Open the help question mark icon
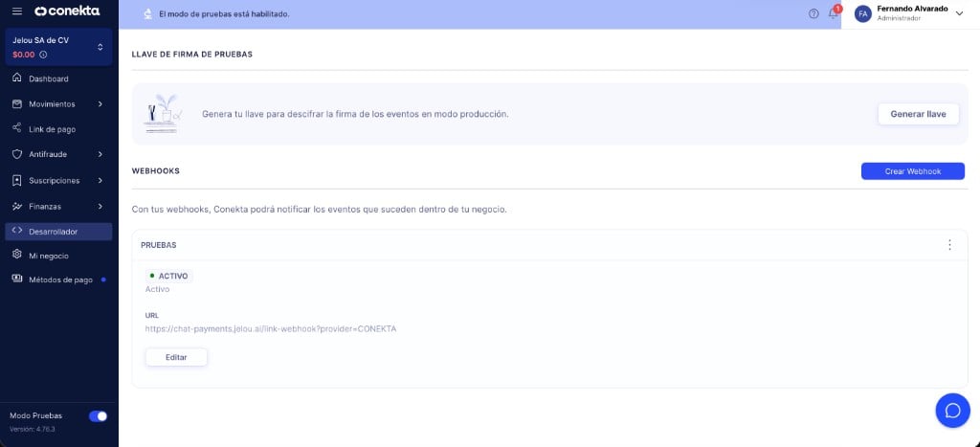This screenshot has width=980, height=447. click(813, 13)
